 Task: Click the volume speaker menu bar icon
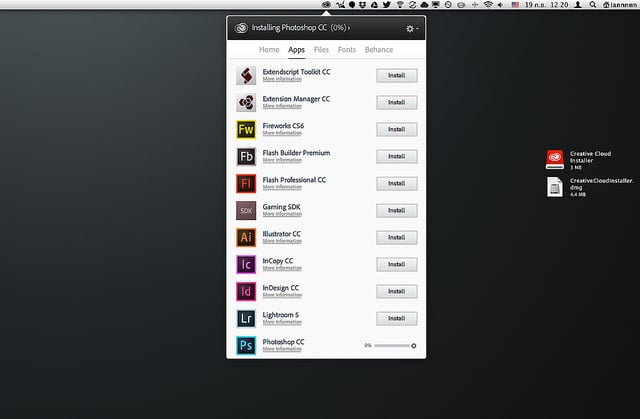click(500, 4)
